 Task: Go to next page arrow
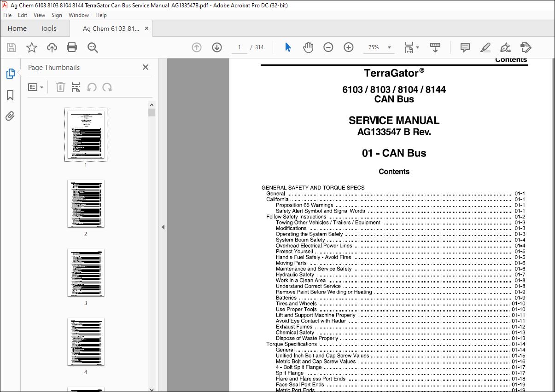217,47
